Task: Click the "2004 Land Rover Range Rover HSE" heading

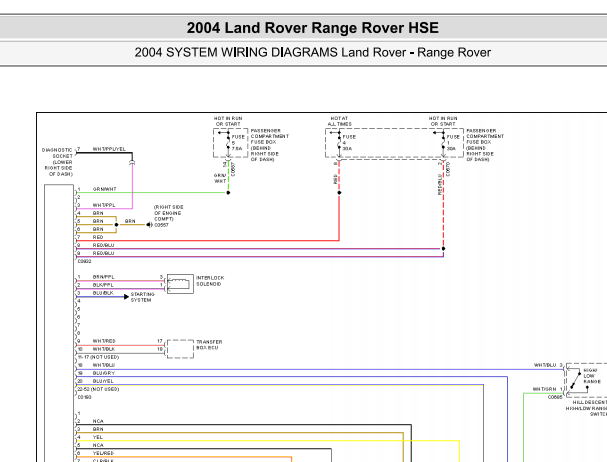Action: (312, 28)
